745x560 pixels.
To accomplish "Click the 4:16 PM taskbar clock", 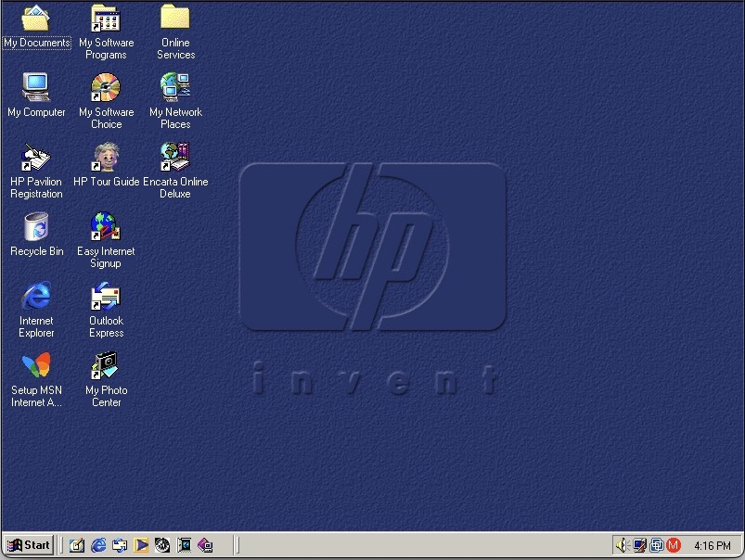I will click(x=712, y=546).
